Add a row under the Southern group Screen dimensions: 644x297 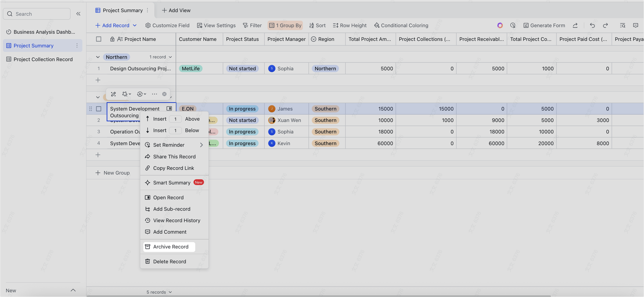point(98,155)
